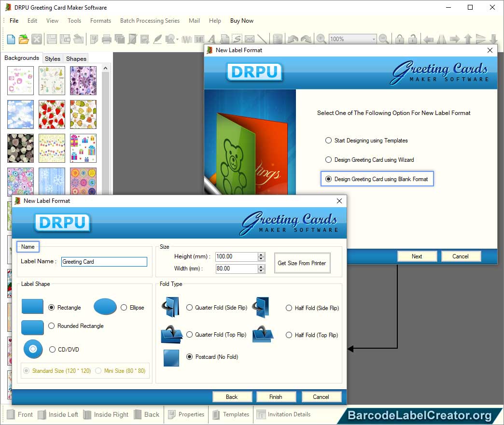
Task: Decrease Height value with down stepper
Action: click(x=261, y=259)
